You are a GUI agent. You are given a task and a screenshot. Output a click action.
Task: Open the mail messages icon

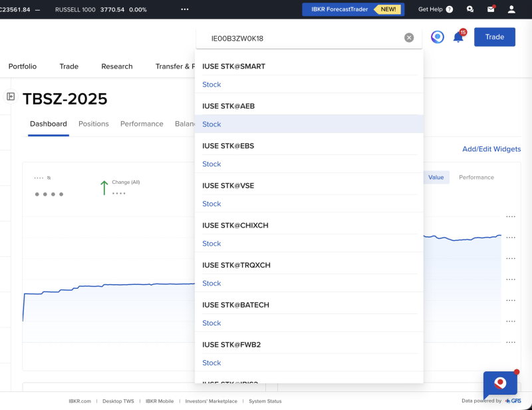tap(491, 9)
